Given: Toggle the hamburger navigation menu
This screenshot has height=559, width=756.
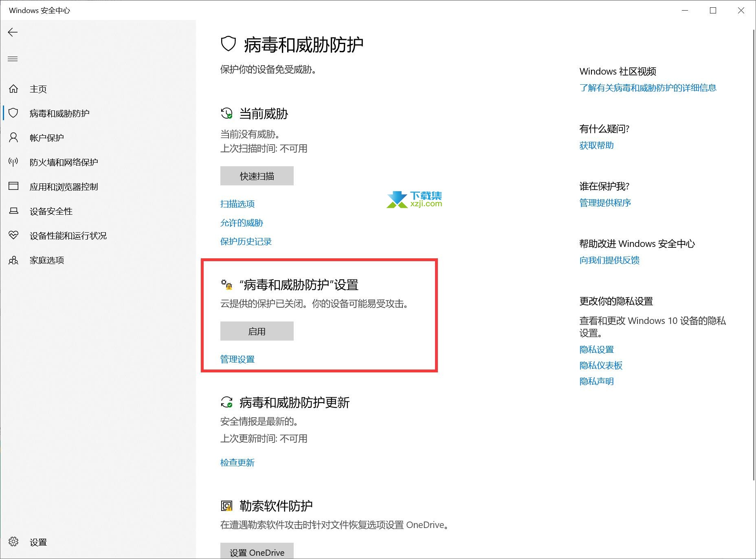Looking at the screenshot, I should coord(13,59).
